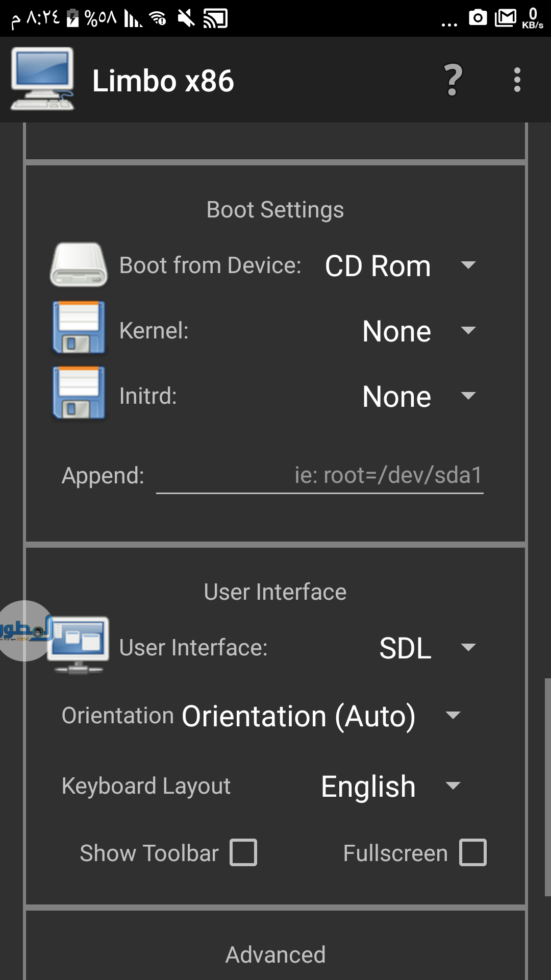Viewport: 551px width, 980px height.
Task: Tap the Limbo x86 computer logo
Action: pos(42,79)
